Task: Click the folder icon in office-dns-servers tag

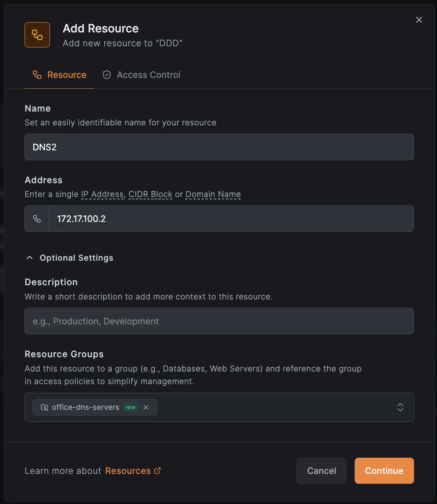Action: [45, 407]
